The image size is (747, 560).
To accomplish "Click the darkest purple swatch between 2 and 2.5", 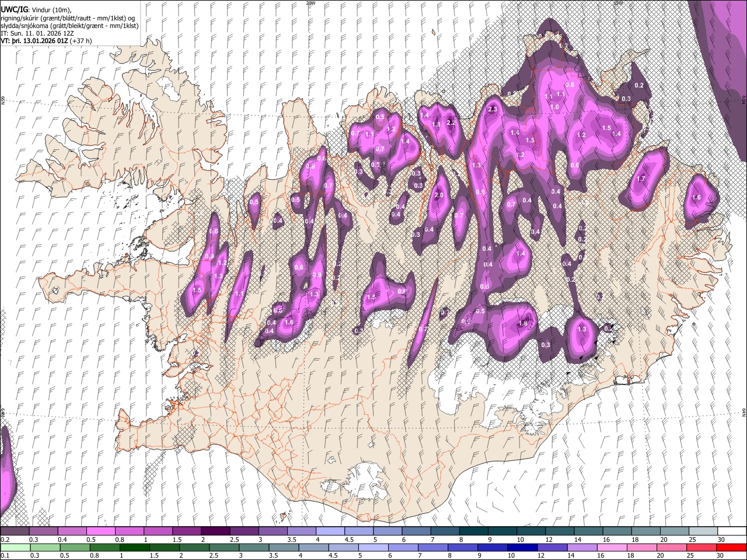I will 215,531.
